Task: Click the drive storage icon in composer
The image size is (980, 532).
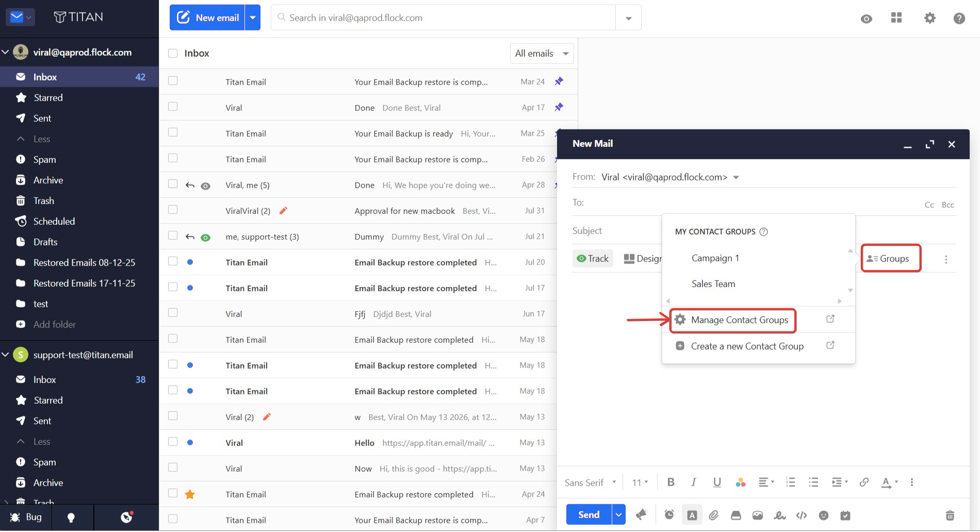Action: [736, 515]
